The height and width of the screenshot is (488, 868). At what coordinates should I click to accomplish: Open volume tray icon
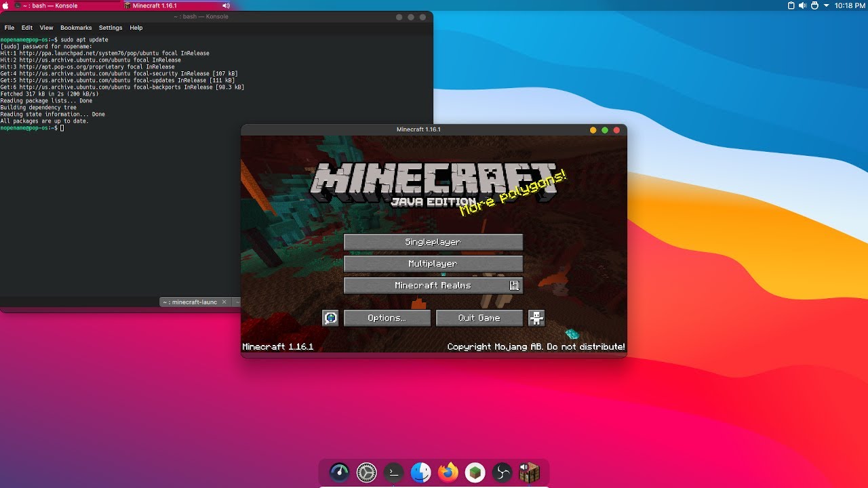pos(802,5)
